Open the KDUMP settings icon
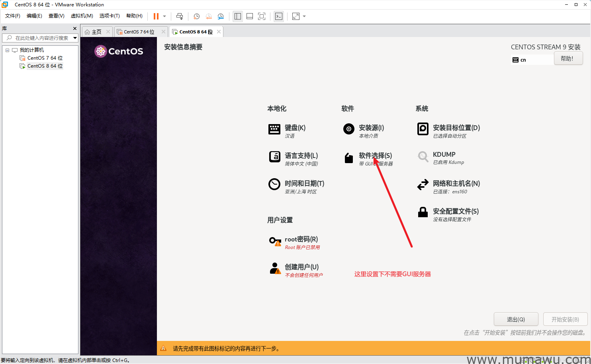Screen dimensions: 591x364 pyautogui.click(x=423, y=157)
